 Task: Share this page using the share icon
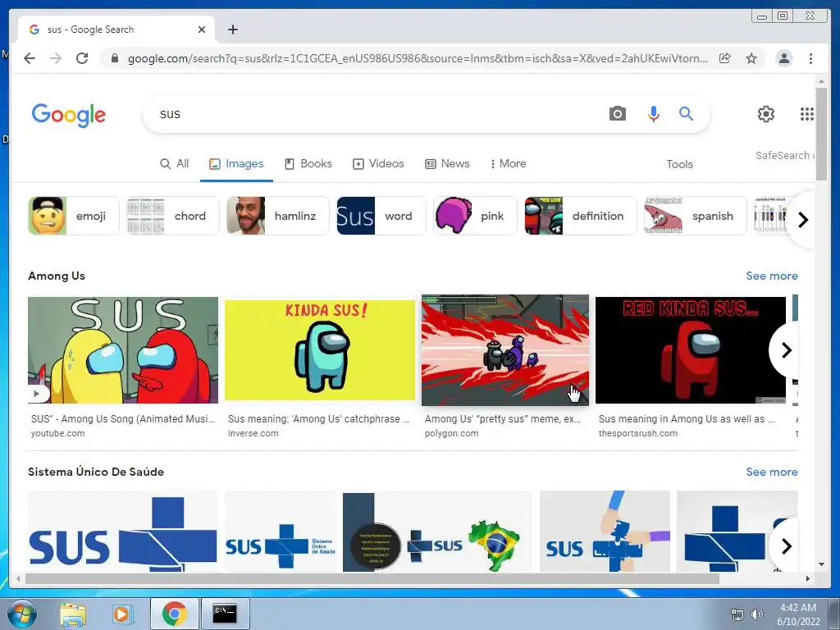[725, 58]
